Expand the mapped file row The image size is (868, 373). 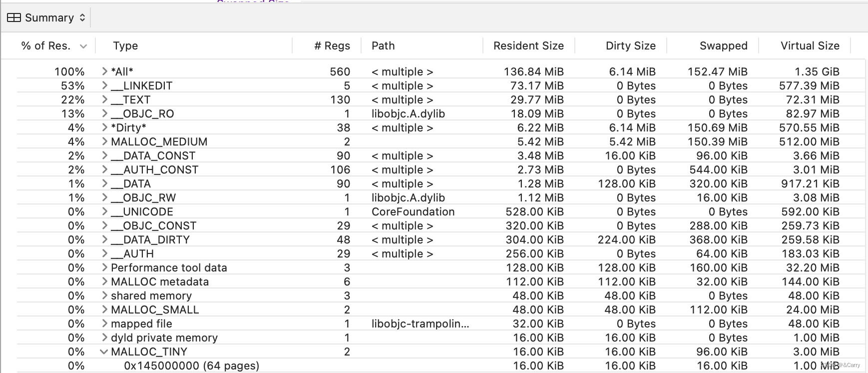click(104, 323)
